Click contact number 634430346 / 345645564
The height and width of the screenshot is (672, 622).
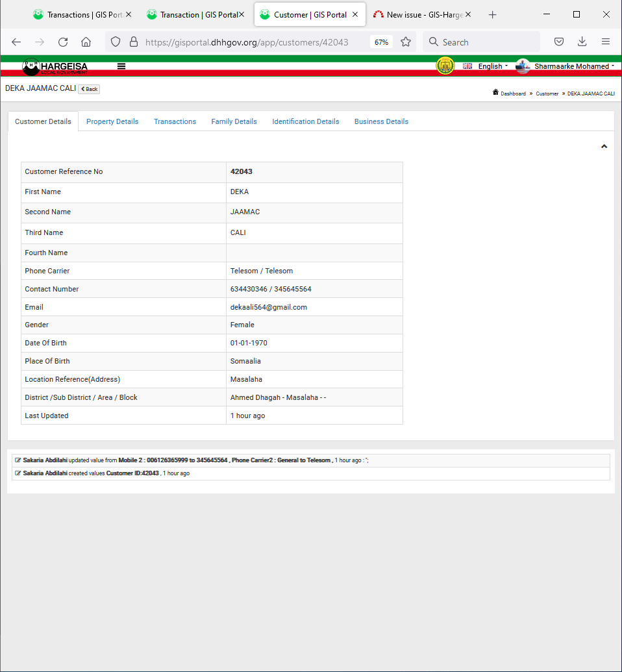coord(271,290)
